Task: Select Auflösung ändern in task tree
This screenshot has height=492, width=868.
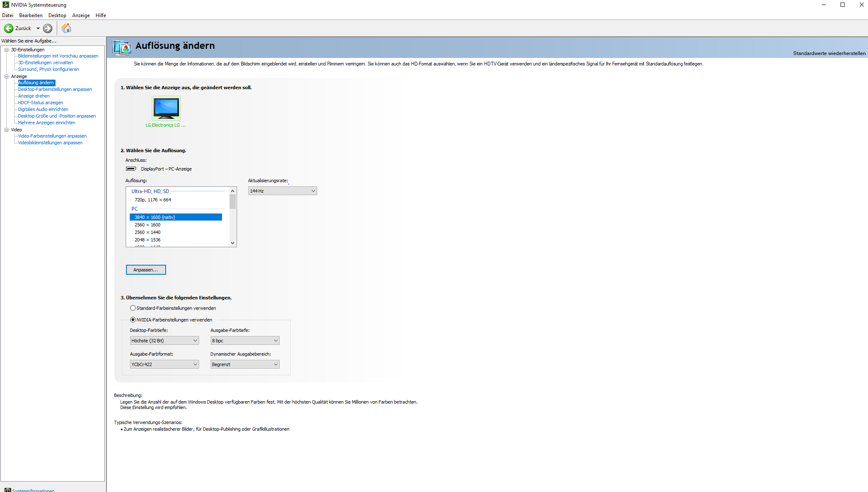Action: [36, 83]
